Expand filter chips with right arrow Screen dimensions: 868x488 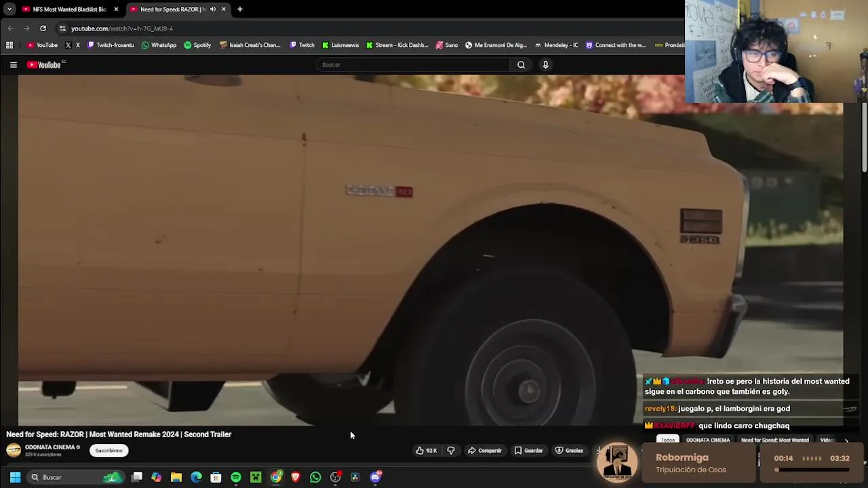click(846, 441)
